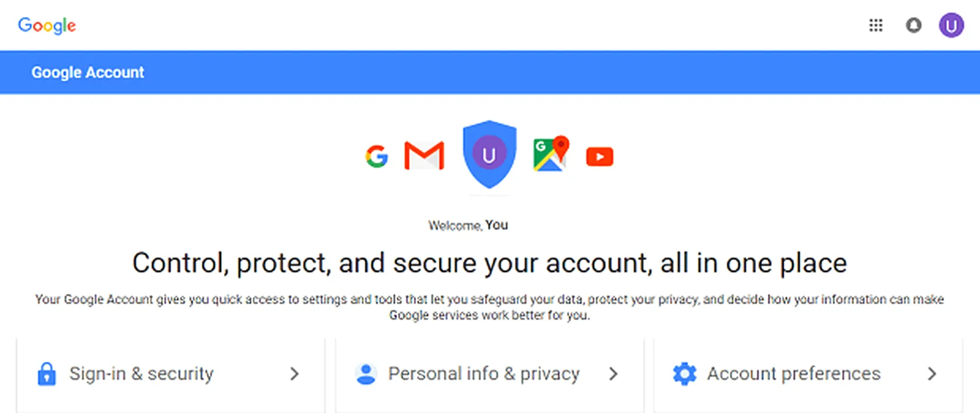Click the blue shield profile icon
The image size is (980, 413).
coord(489,155)
